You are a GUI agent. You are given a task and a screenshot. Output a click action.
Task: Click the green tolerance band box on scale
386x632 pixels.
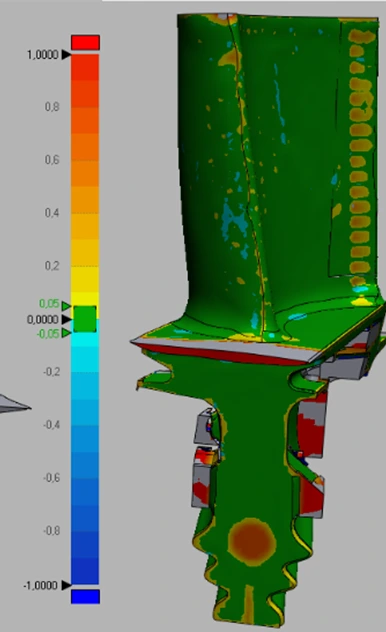tap(85, 319)
